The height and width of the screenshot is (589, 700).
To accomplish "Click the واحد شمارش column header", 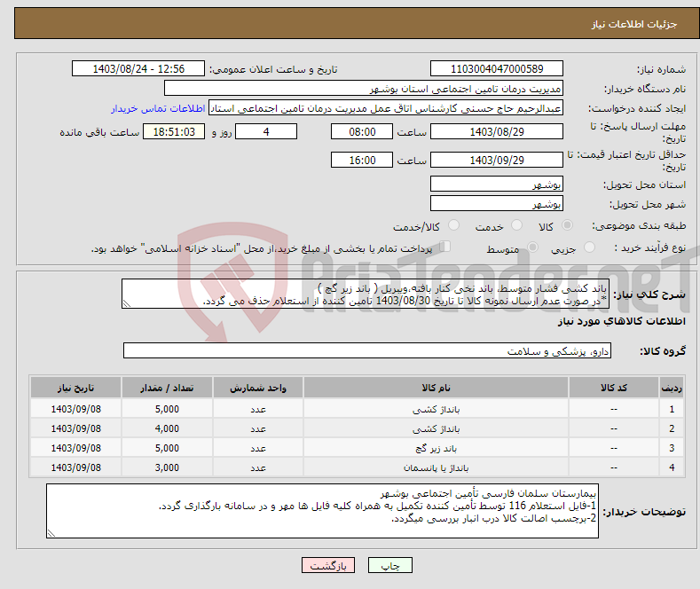I will click(258, 388).
